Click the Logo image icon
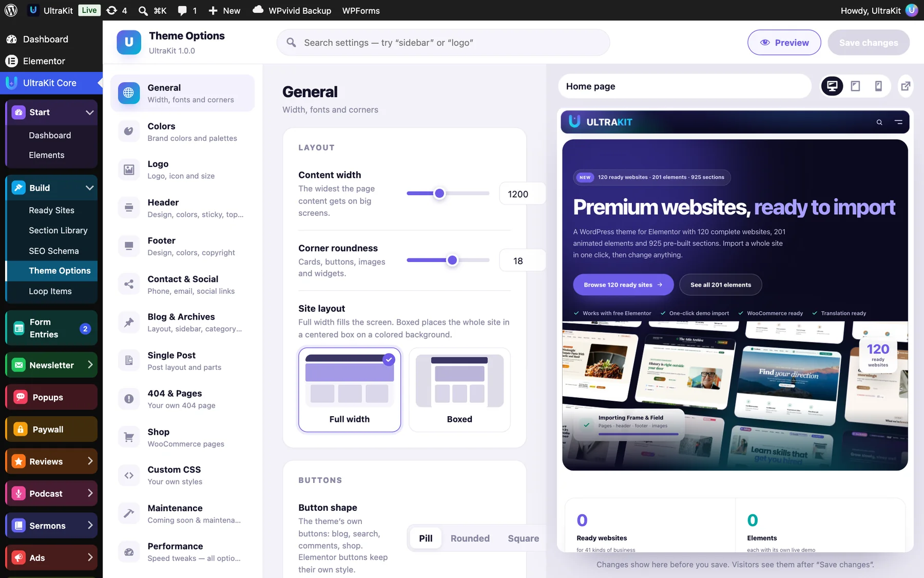Image resolution: width=924 pixels, height=578 pixels. 129,170
